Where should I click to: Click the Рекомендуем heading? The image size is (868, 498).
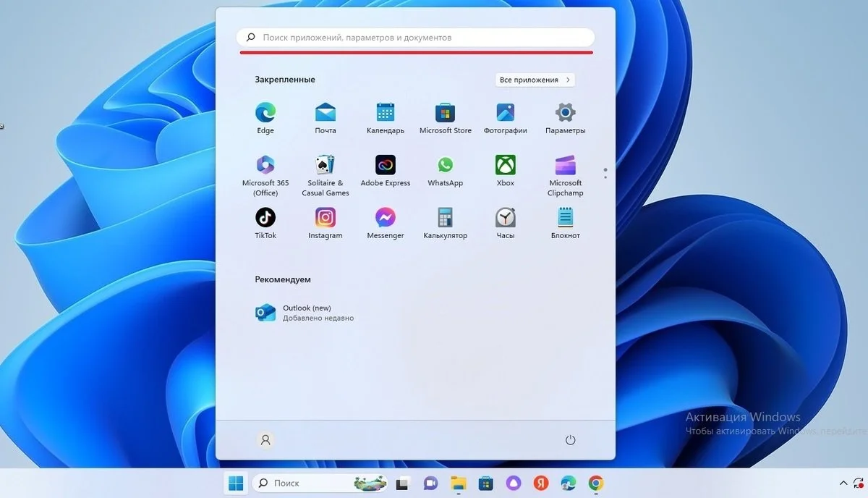pyautogui.click(x=283, y=279)
